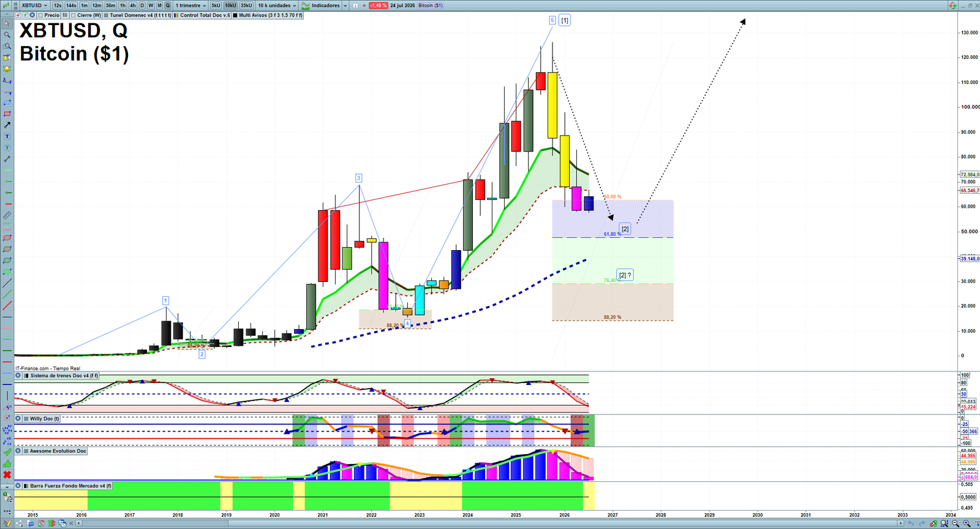Select the ruler measuring tool
The image size is (980, 529).
tap(7, 215)
